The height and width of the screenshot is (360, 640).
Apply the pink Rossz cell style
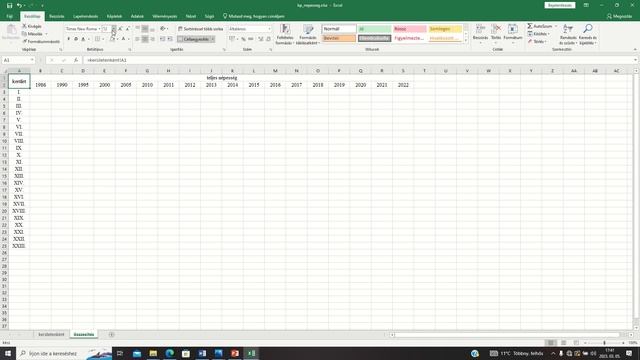pyautogui.click(x=410, y=29)
